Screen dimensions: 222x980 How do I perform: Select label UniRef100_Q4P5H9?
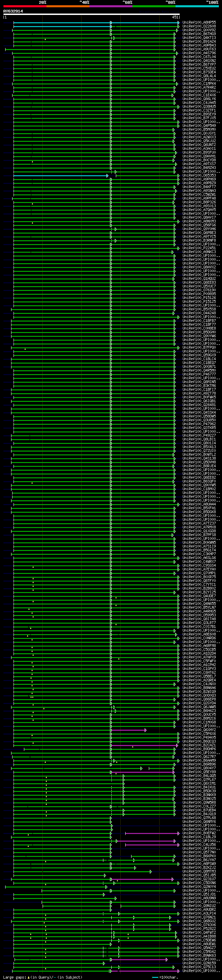pyautogui.click(x=199, y=125)
